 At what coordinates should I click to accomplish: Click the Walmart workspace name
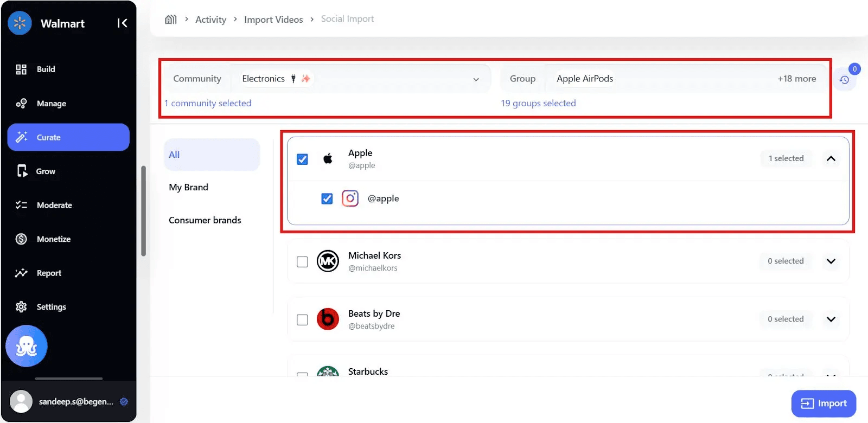click(62, 23)
